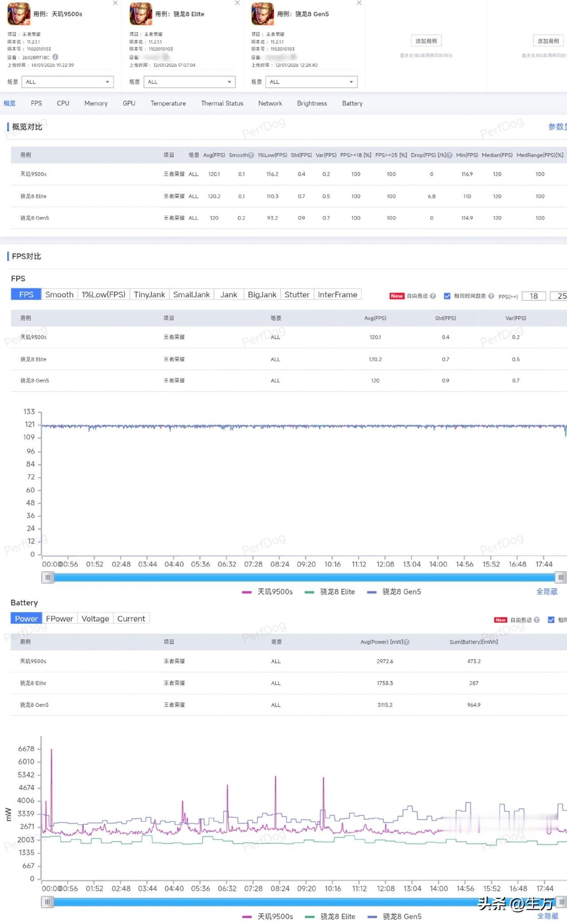
Task: Switch to the Temperature tab
Action: 168,104
